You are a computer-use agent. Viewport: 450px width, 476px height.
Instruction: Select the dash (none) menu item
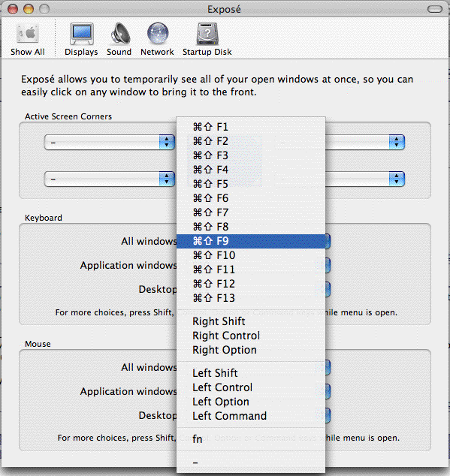point(251,462)
